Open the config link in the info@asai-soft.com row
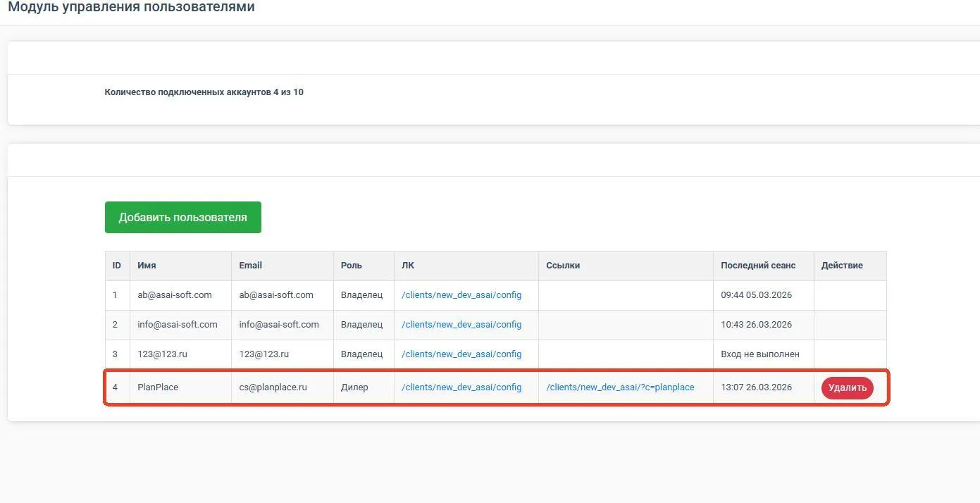980x503 pixels. pyautogui.click(x=461, y=325)
